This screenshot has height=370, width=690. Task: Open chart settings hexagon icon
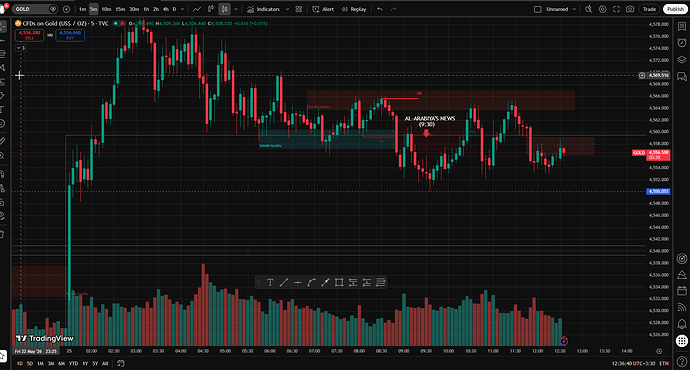tap(602, 9)
